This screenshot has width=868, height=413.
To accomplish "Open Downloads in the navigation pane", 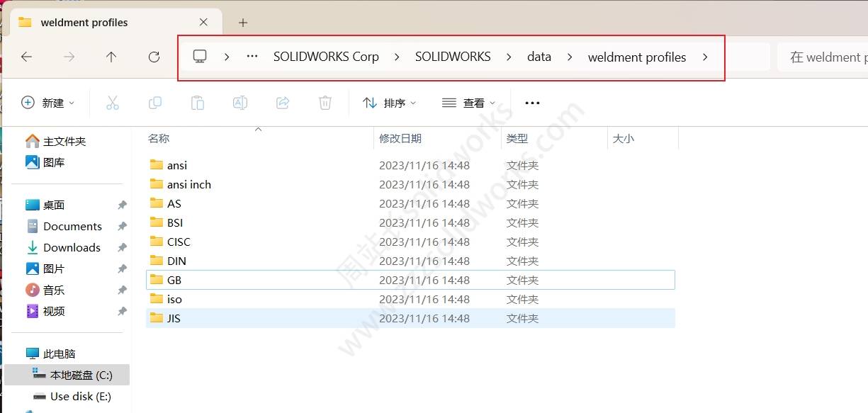I will [63, 247].
